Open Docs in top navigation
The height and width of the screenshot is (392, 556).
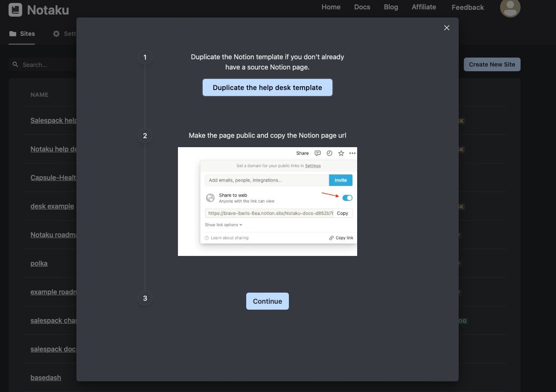click(x=362, y=7)
